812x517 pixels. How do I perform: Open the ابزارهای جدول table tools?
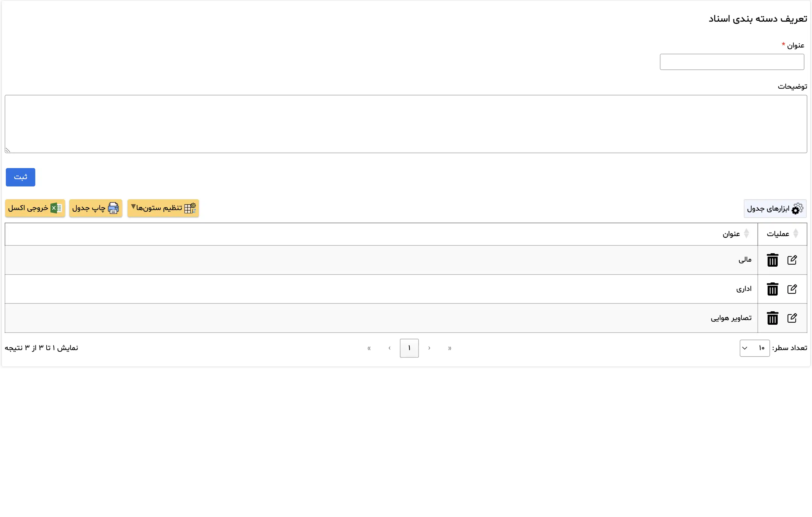tap(775, 209)
